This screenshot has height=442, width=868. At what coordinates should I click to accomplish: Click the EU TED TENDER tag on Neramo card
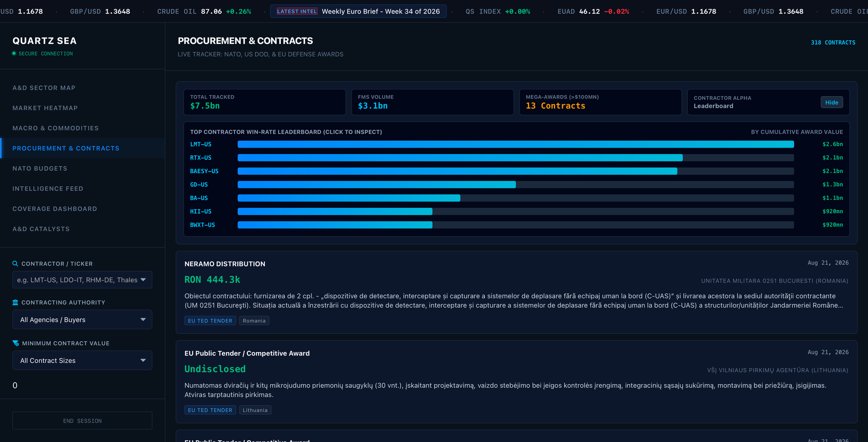tap(210, 320)
